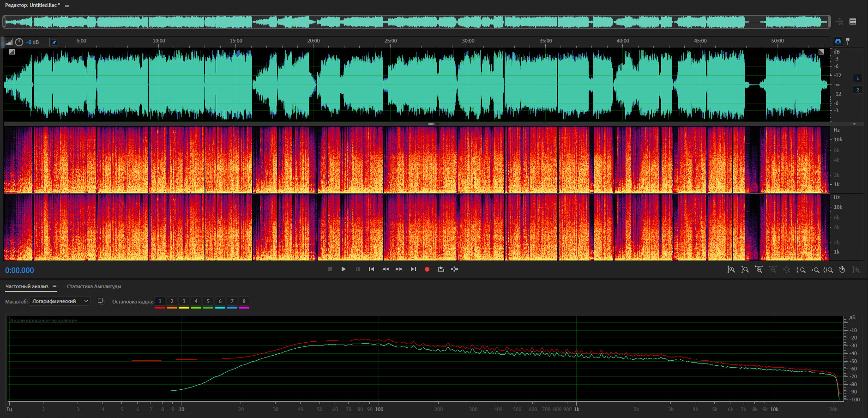
Task: Click the Skip Selection icon
Action: [x=455, y=269]
